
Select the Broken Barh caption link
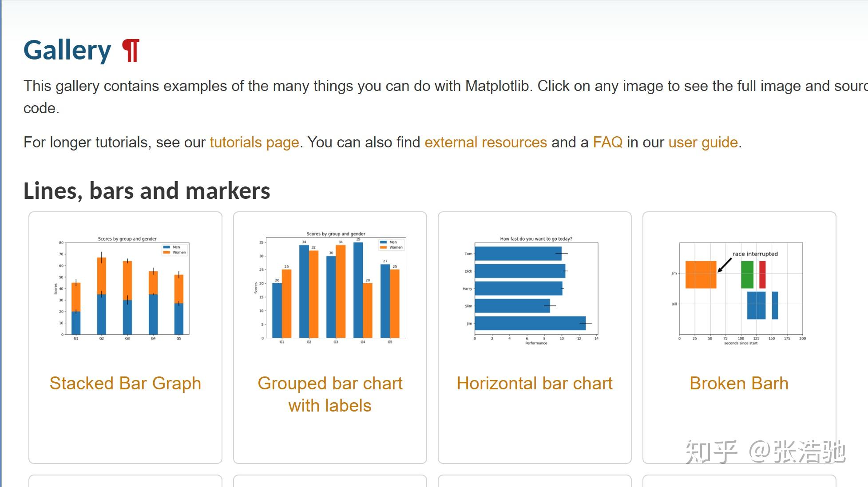click(x=739, y=384)
